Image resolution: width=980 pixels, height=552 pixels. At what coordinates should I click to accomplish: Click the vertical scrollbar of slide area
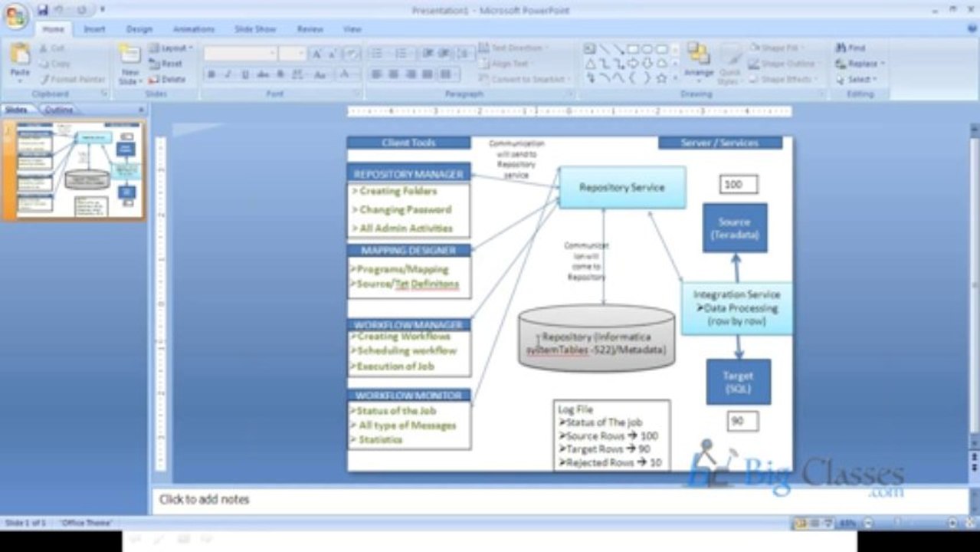974,284
